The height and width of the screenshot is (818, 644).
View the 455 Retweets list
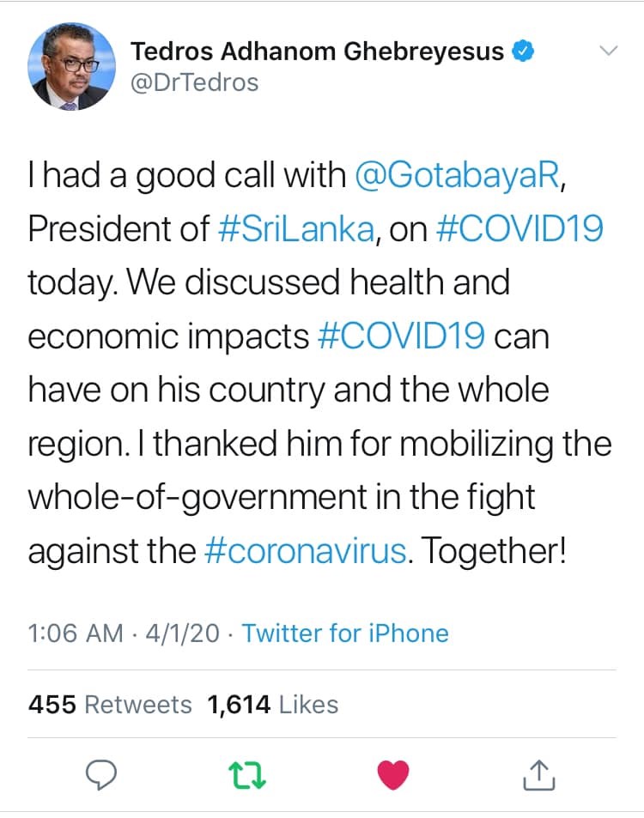pos(110,705)
